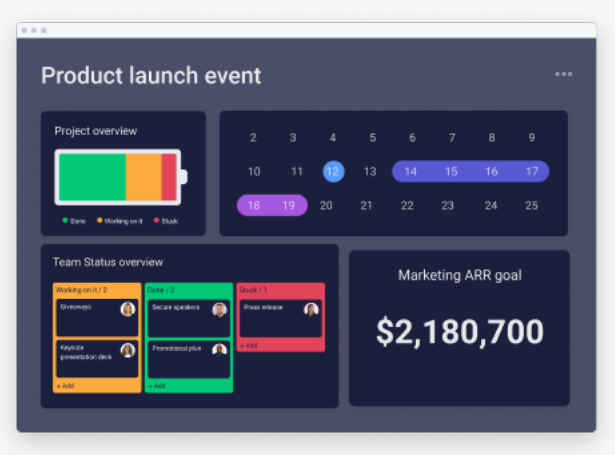Screen dimensions: 615x455
Task: Click the orange Working on it legend dot
Action: point(100,220)
